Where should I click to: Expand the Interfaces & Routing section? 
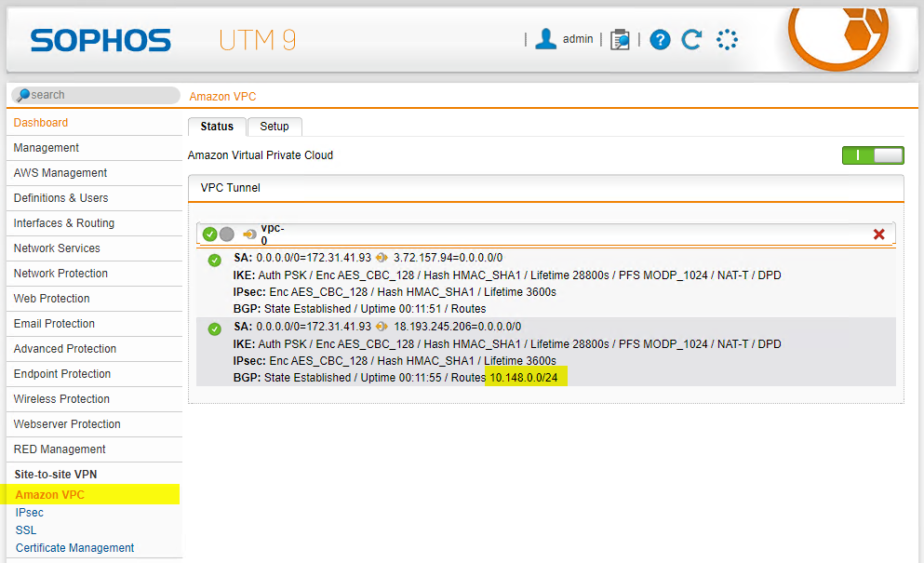point(64,223)
